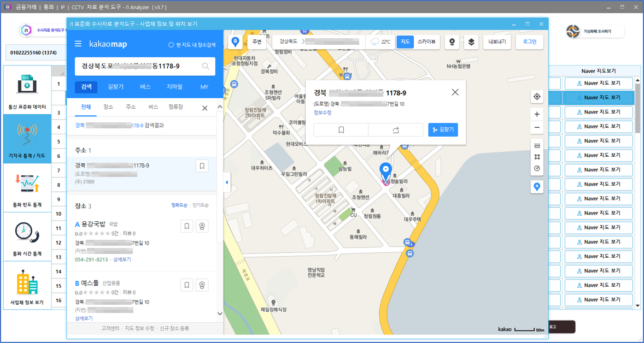Viewport: 644px width, 343px height.
Task: Click Naver 지도 보기 in row 1
Action: point(599,83)
